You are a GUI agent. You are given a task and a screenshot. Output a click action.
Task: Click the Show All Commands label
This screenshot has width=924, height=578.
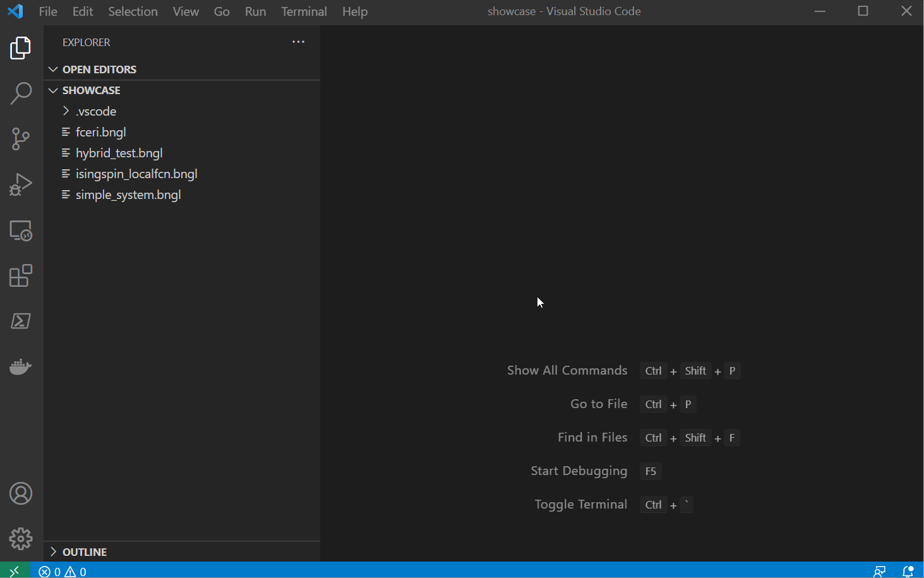[x=567, y=370]
